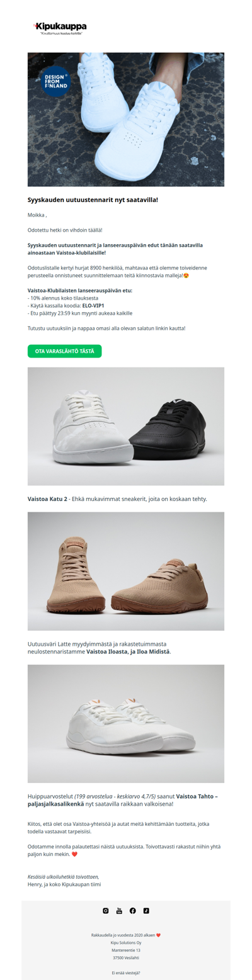This screenshot has width=252, height=980.
Task: Open the YouTube icon in footer
Action: (x=119, y=910)
